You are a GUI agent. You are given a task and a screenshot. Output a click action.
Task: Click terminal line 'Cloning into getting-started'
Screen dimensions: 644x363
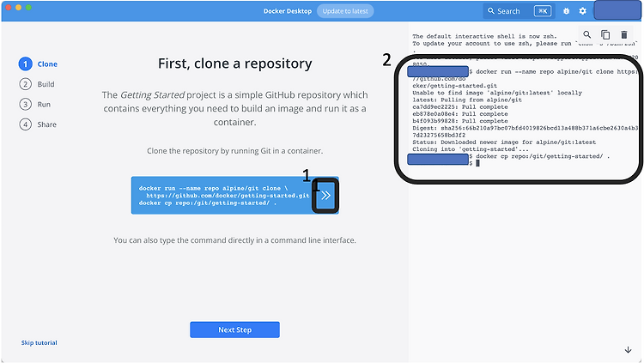click(471, 149)
